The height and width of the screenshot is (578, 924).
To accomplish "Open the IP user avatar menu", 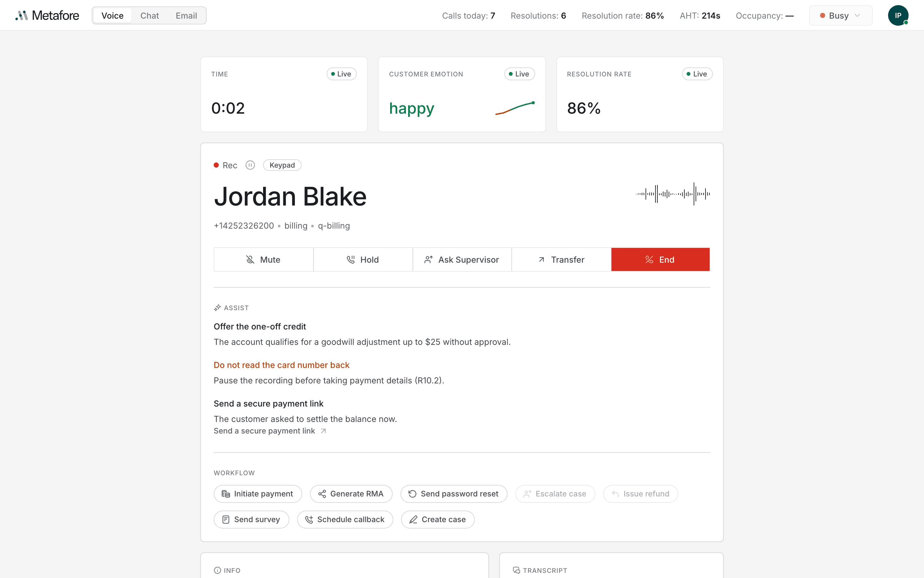I will pyautogui.click(x=898, y=16).
